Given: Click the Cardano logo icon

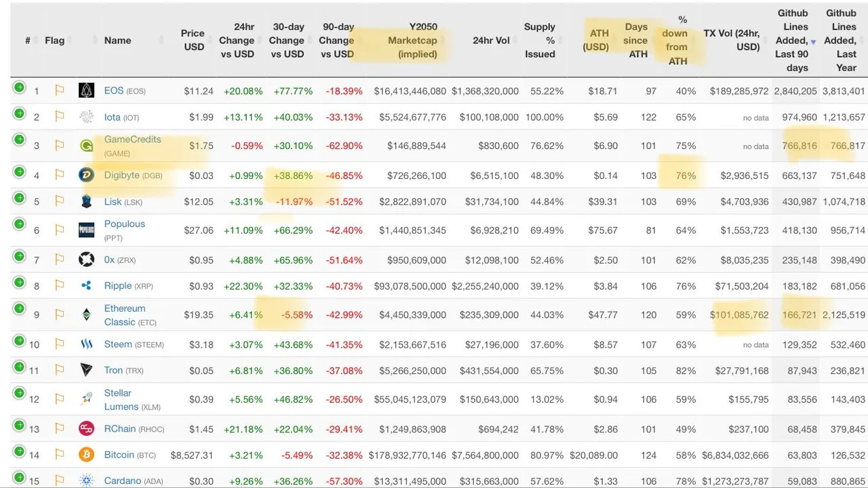Looking at the screenshot, I should click(86, 481).
